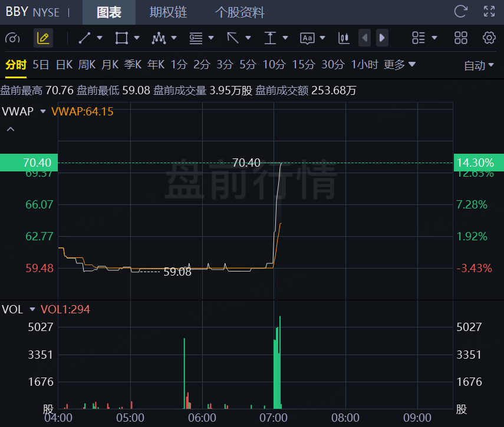Click the 盘前最高 70.76 text
The width and height of the screenshot is (504, 427).
click(x=37, y=90)
